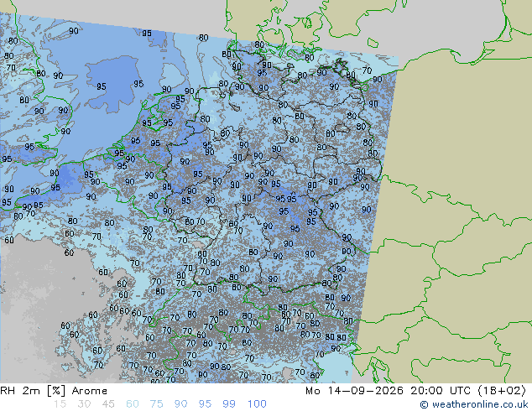
Task: Click the forecast date 14-09-2026 text
Action: [365, 391]
